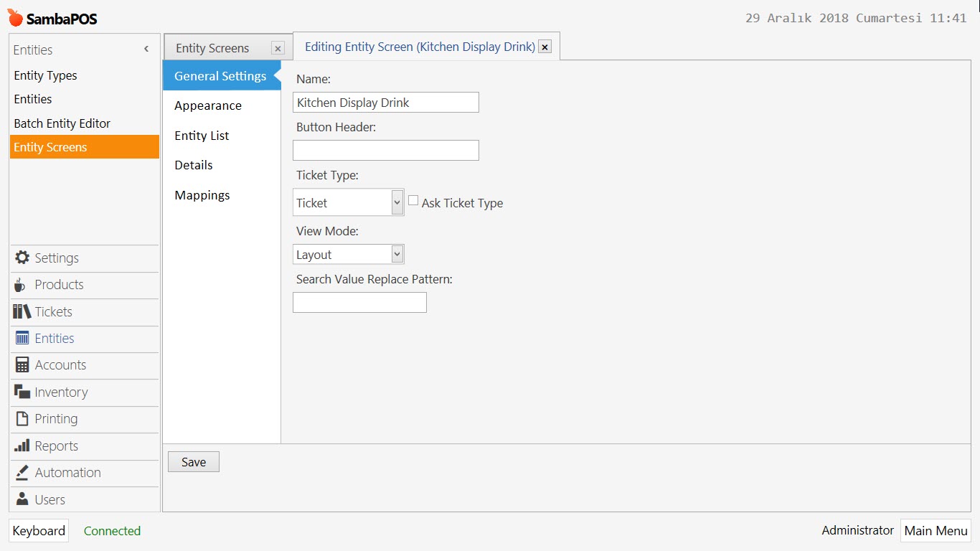980x551 pixels.
Task: Enable the Ask Ticket Type checkbox
Action: tap(413, 201)
